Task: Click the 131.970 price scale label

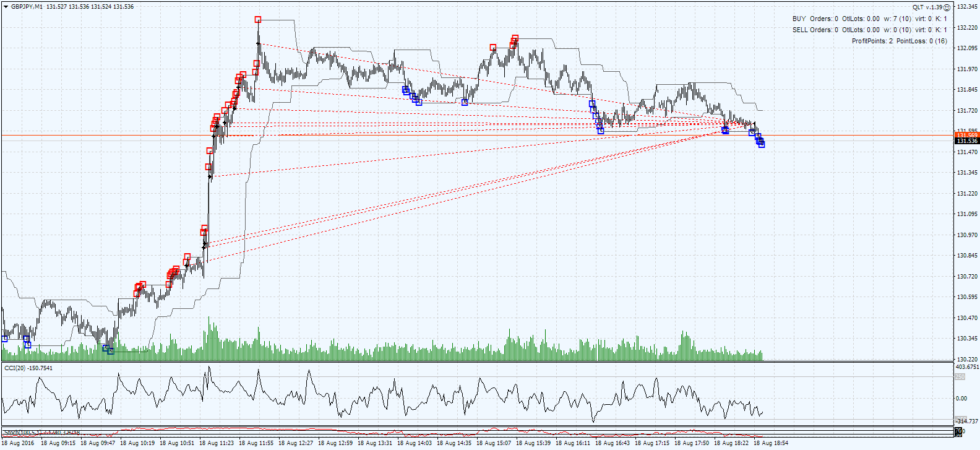Action: click(x=967, y=69)
